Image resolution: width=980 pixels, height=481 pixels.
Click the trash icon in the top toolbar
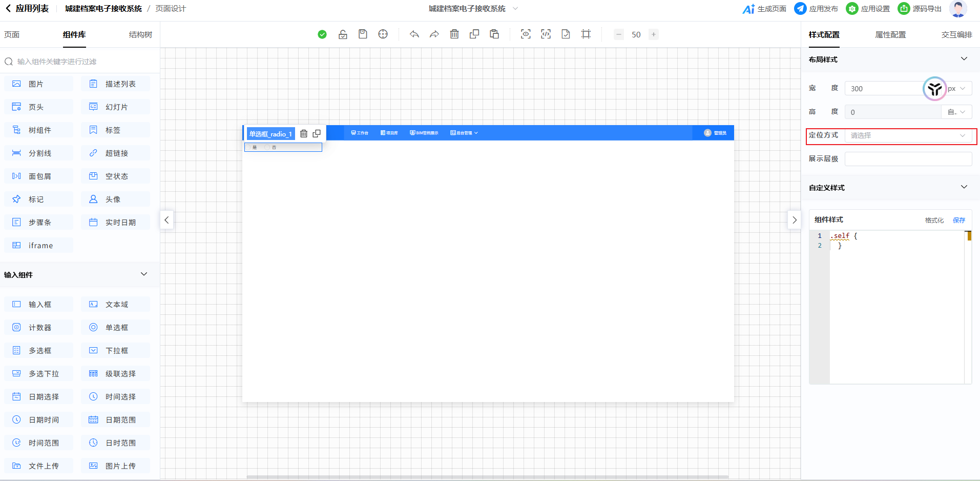454,34
